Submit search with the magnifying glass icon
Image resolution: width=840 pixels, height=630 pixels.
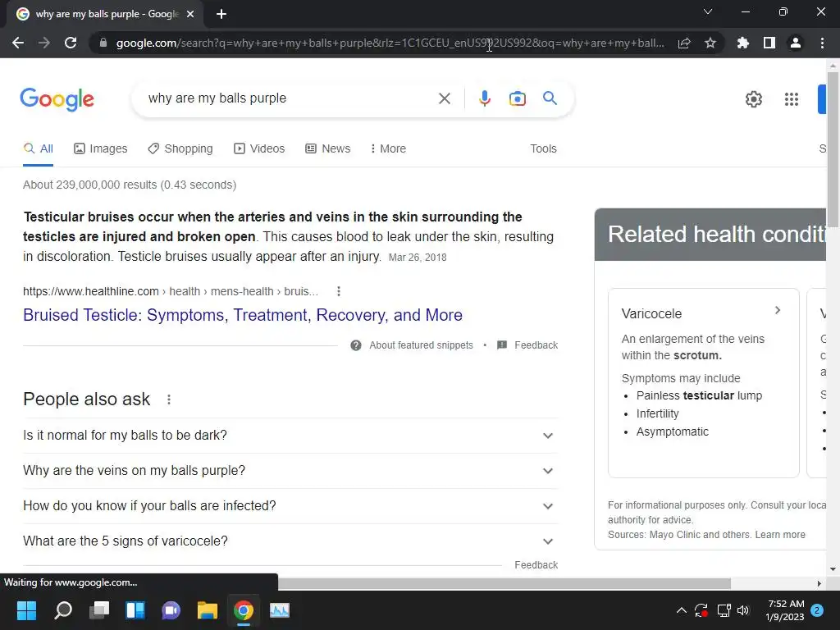click(x=550, y=98)
